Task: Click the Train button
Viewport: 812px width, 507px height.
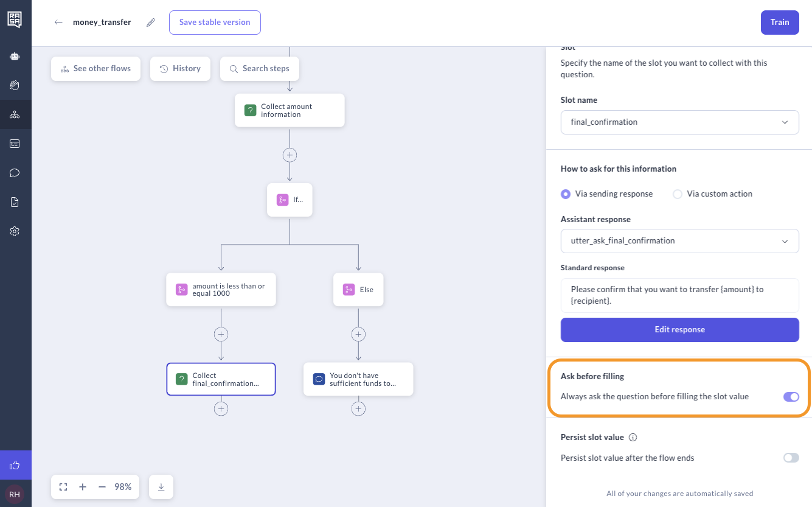Action: 779,23
